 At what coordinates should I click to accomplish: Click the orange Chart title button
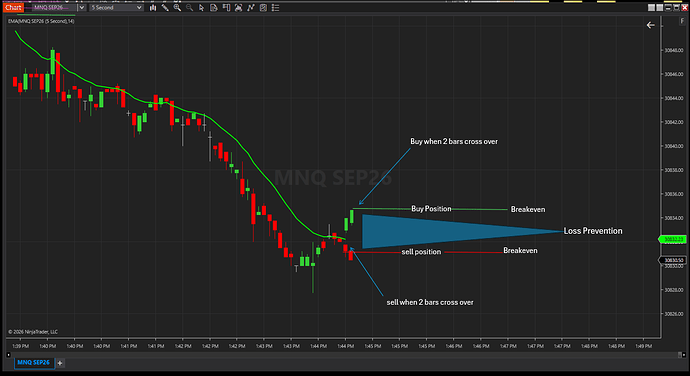pos(13,7)
